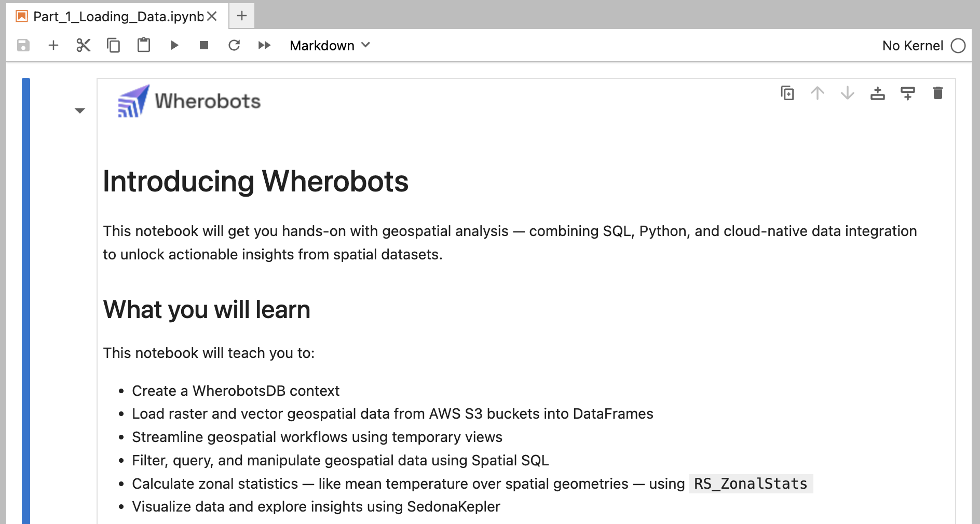Click the Streamline geospatial workflows bullet

pos(317,437)
